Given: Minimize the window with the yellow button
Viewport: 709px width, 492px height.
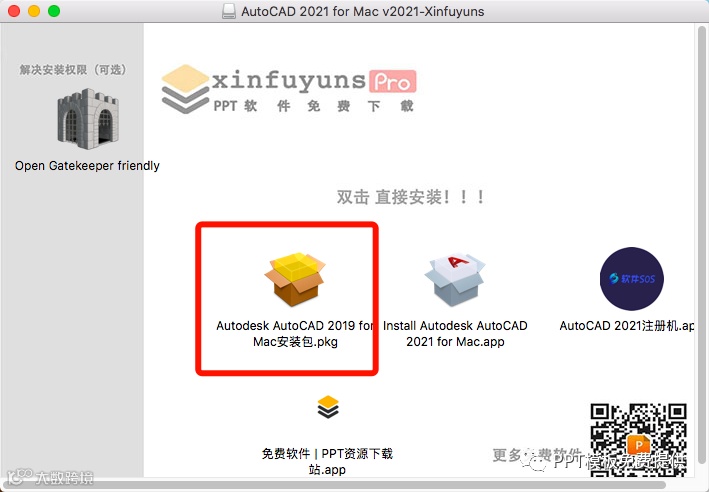Looking at the screenshot, I should [x=34, y=11].
